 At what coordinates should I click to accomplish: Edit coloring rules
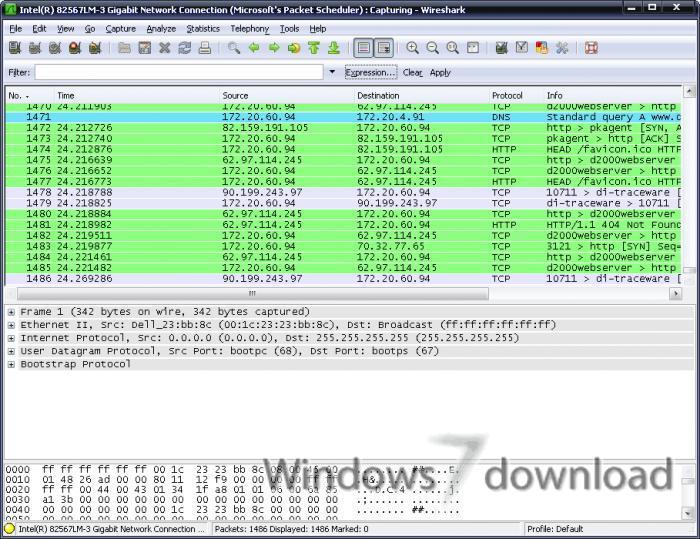542,48
